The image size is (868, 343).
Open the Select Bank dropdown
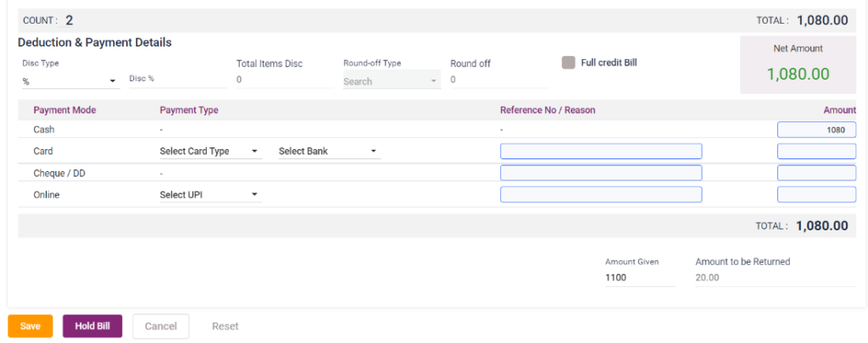328,152
